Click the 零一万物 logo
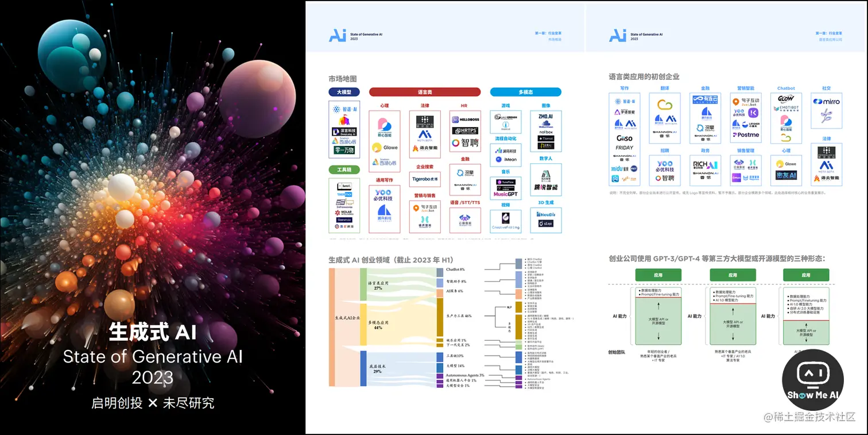 click(x=344, y=150)
